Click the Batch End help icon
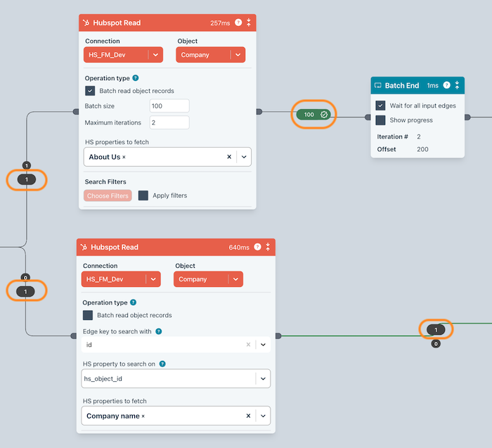492x448 pixels. tap(446, 86)
